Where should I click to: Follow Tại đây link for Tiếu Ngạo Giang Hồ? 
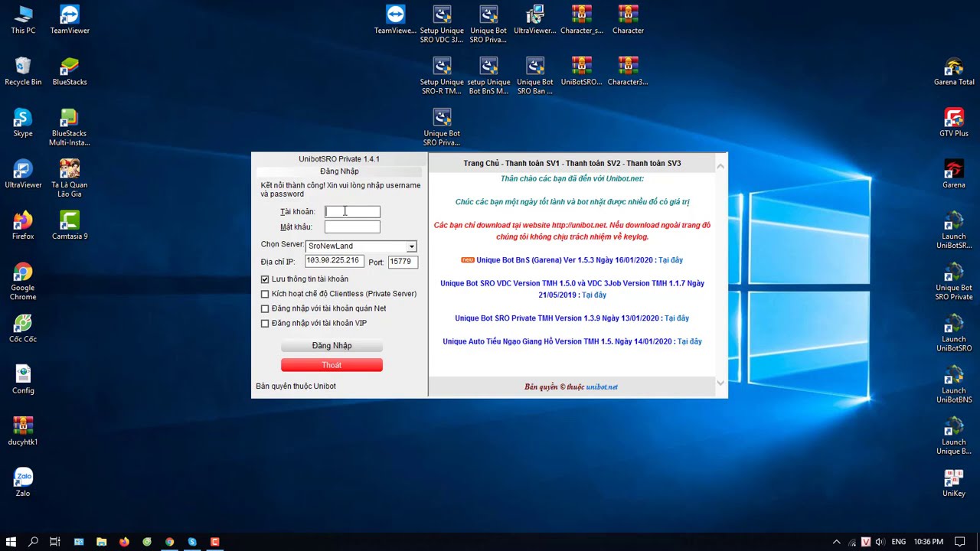pyautogui.click(x=690, y=341)
